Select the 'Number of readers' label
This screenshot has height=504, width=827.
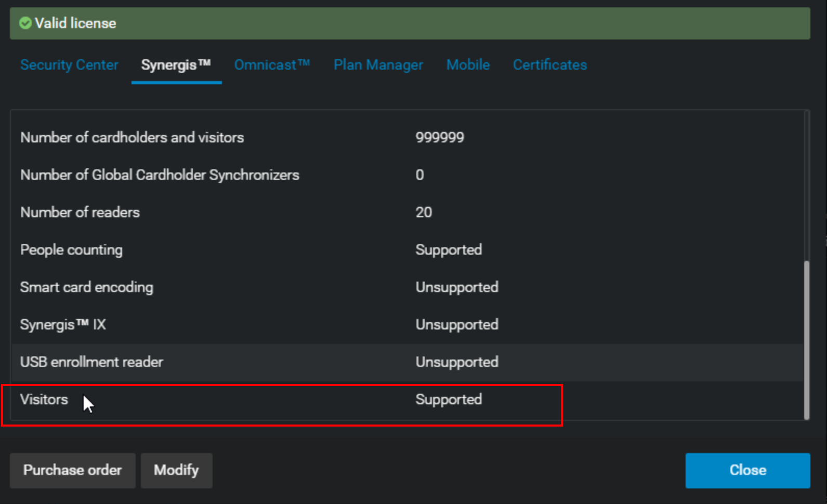point(80,213)
